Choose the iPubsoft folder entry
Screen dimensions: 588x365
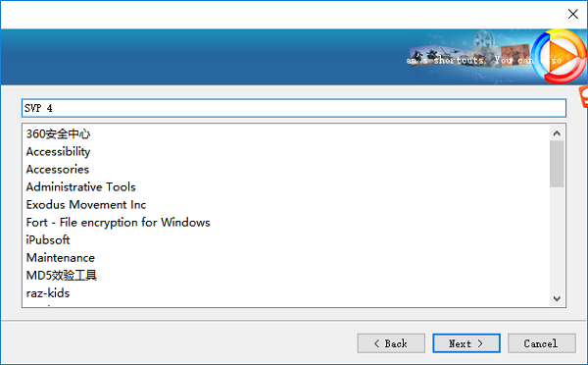(48, 240)
